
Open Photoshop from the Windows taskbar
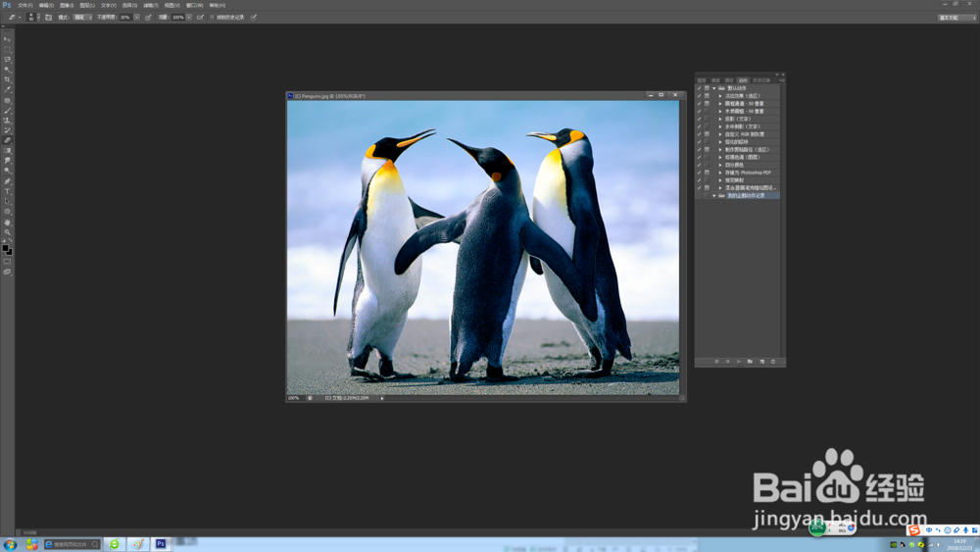coord(161,544)
